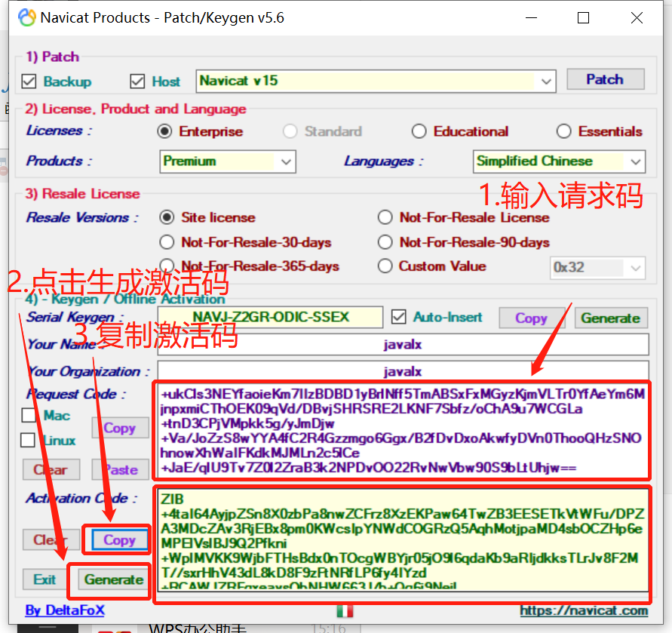
Task: Select the Custom Value resale option
Action: click(x=385, y=266)
